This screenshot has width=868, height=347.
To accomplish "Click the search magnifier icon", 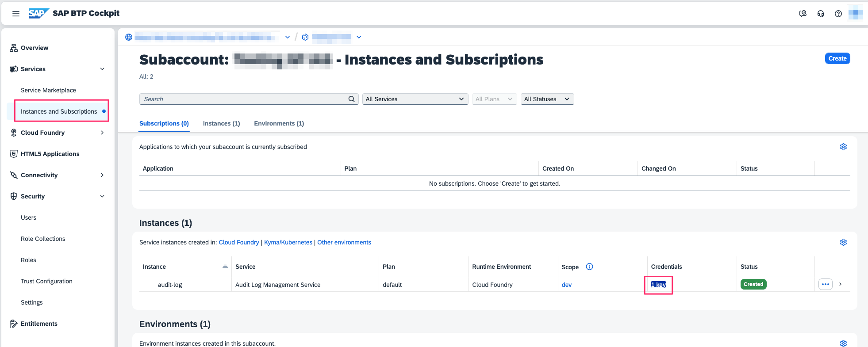I will point(351,99).
